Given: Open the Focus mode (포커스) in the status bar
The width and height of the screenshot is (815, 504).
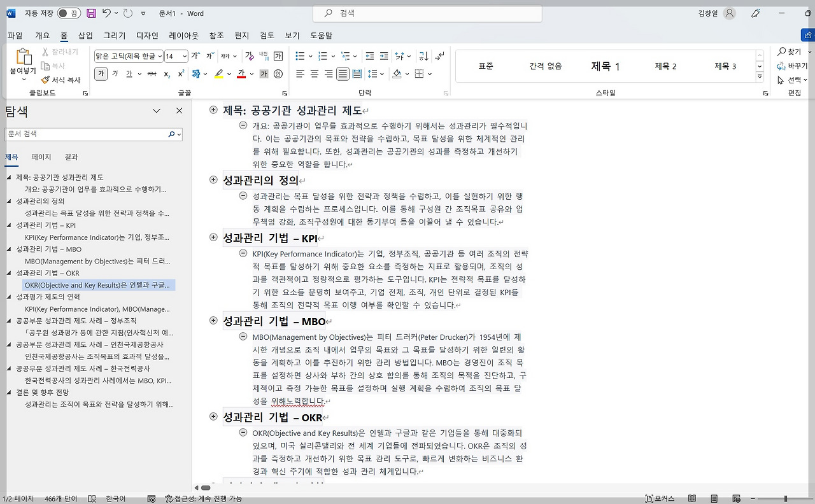Looking at the screenshot, I should pos(659,499).
